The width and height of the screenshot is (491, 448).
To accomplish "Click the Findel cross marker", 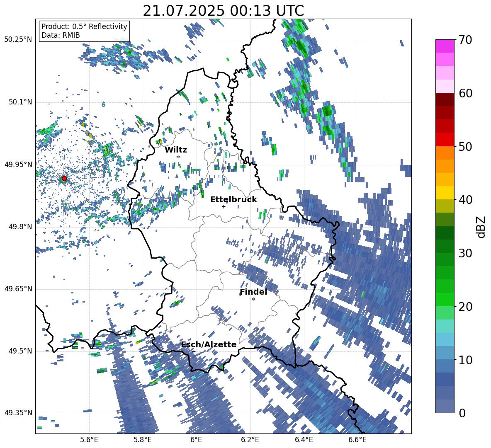I will 253,299.
